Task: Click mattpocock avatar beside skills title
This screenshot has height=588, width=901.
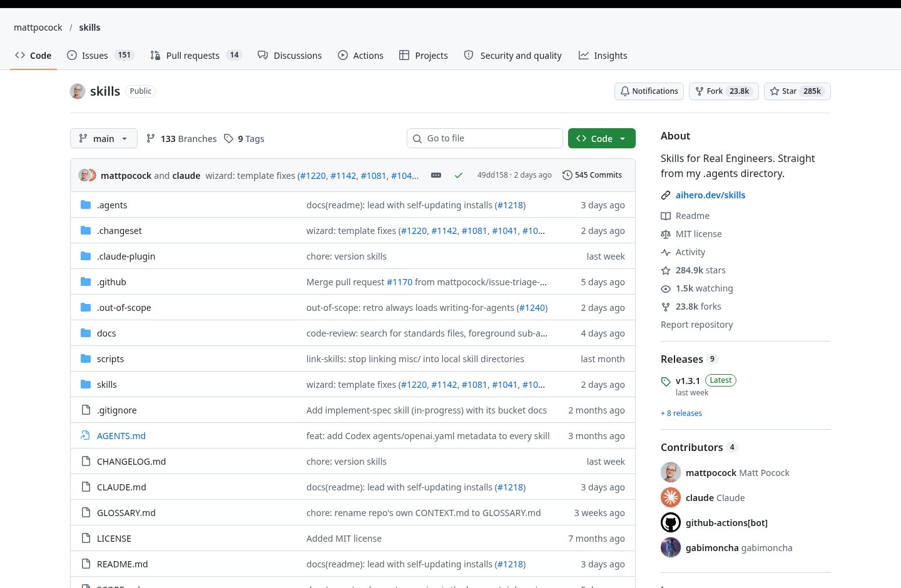Action: [78, 91]
